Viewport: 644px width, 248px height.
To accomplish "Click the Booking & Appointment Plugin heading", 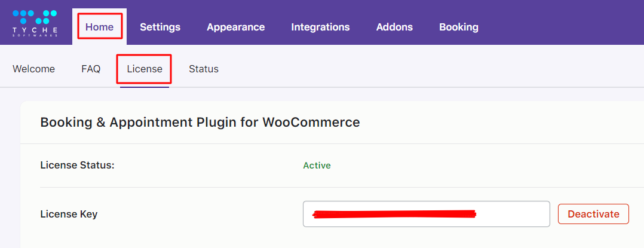I will pyautogui.click(x=200, y=123).
